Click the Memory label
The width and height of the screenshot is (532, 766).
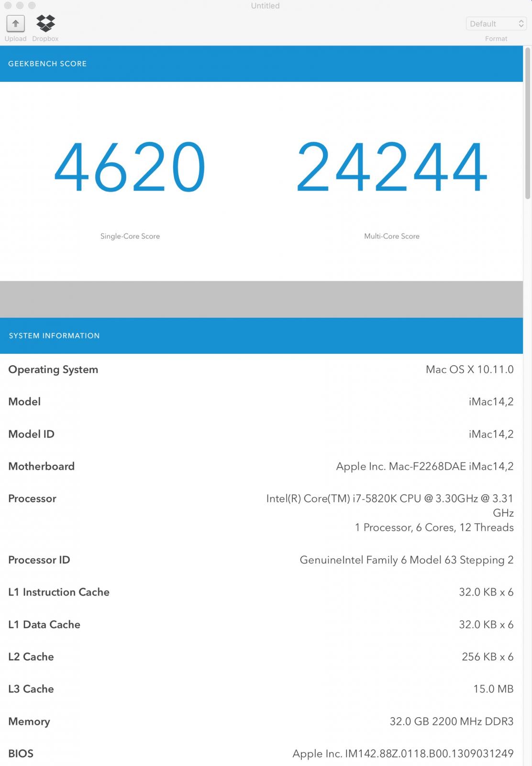point(29,721)
